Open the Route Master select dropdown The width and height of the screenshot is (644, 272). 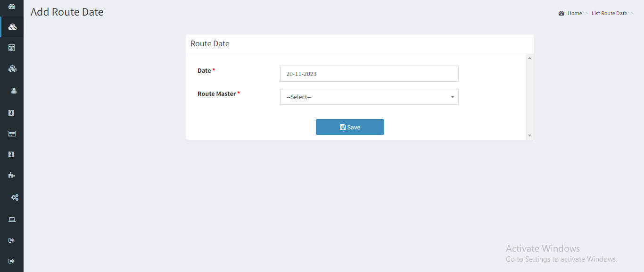369,97
